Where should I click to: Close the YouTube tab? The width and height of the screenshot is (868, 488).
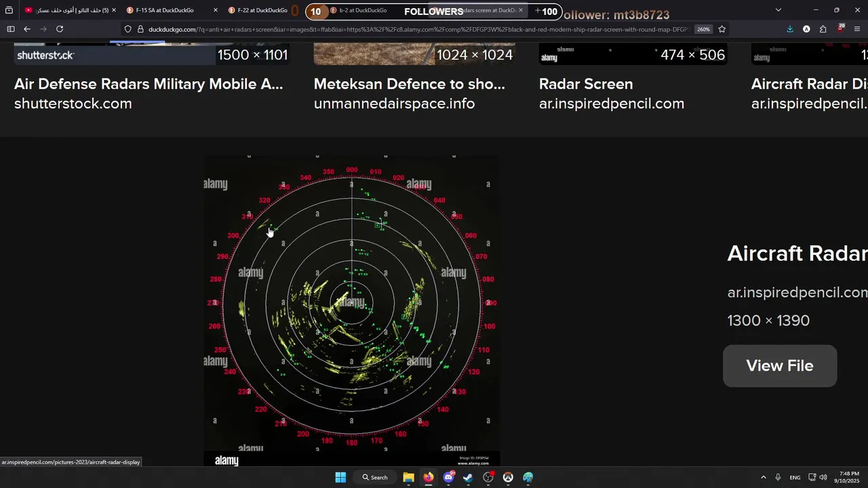[113, 10]
